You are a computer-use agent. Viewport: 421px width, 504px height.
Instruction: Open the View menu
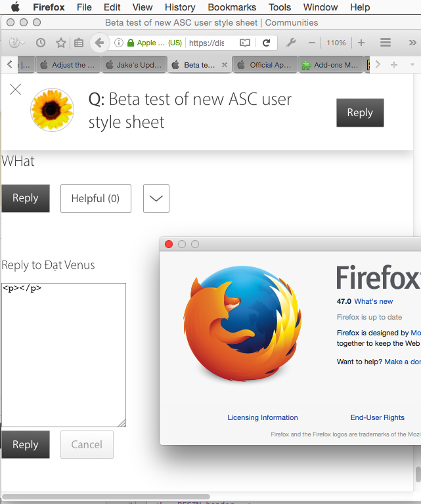(143, 7)
